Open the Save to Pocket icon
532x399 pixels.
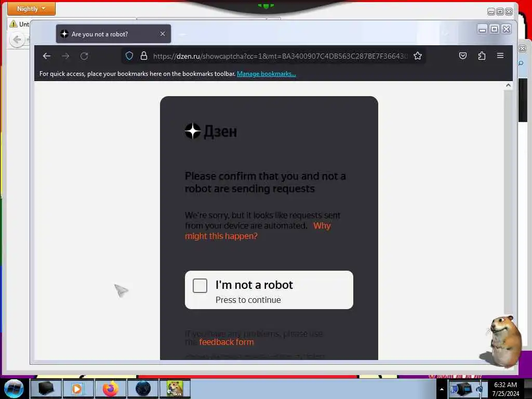coord(463,56)
